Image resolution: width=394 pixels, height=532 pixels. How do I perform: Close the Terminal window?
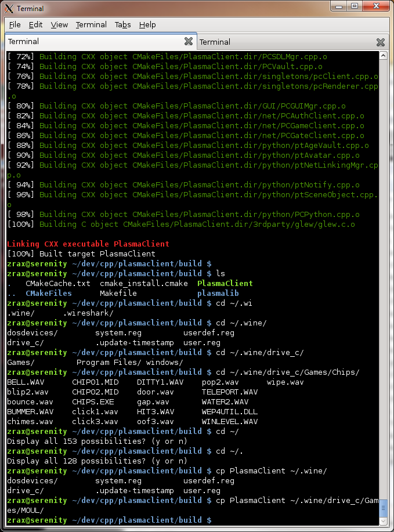[x=376, y=6]
